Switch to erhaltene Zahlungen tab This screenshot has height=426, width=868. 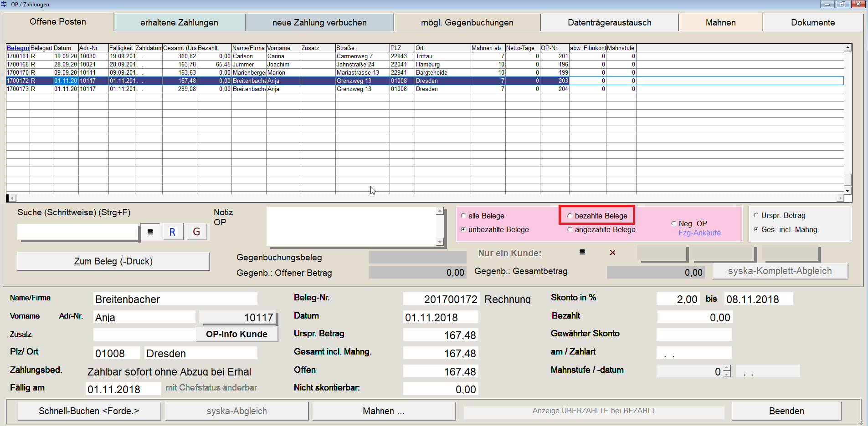179,23
